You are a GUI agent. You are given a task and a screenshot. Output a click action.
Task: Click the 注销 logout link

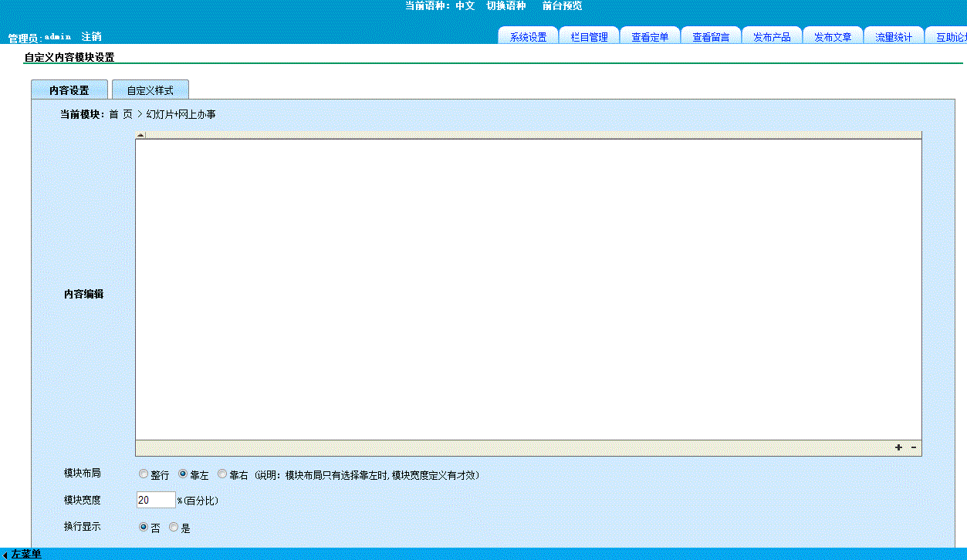click(x=91, y=37)
